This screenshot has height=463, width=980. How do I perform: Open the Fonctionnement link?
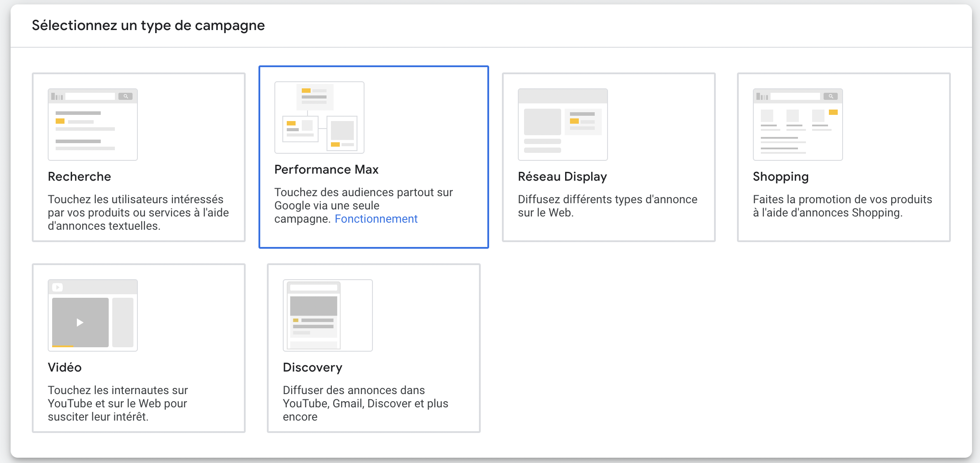tap(376, 219)
